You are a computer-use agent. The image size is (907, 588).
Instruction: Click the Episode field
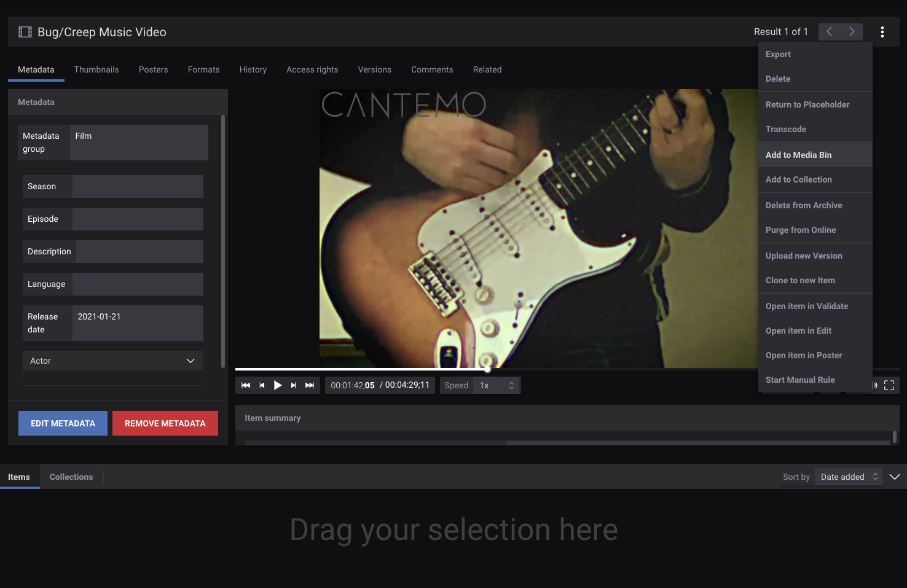click(138, 219)
